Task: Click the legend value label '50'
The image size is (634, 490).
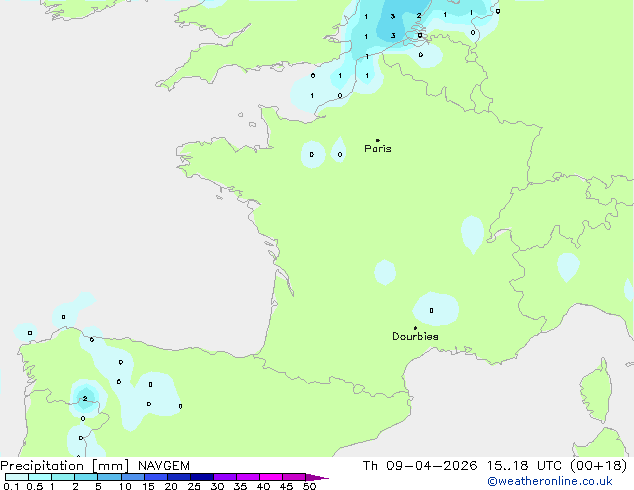Action: (x=309, y=486)
